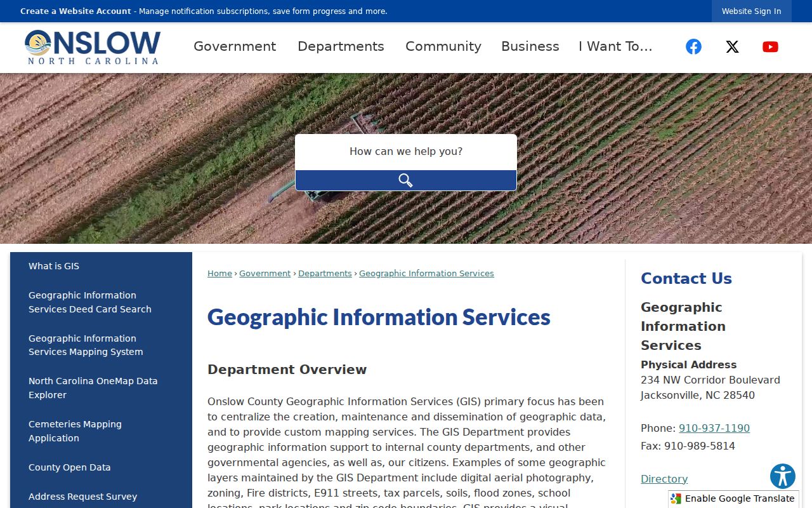Open Address Request Survey link

tap(83, 497)
